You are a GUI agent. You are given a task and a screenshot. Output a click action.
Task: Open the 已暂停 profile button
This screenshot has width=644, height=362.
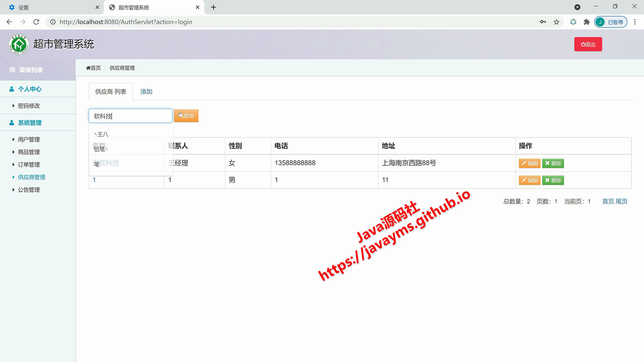coord(610,22)
